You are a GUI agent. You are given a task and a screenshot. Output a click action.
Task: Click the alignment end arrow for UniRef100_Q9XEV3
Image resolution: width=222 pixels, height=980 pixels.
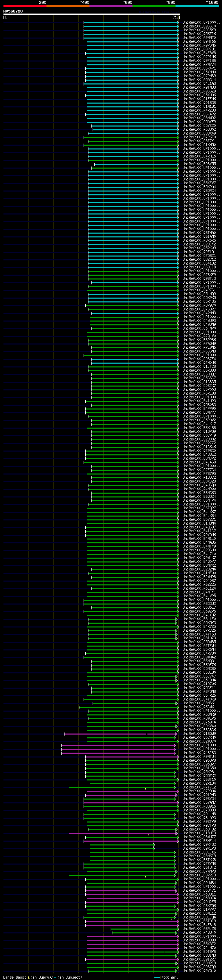click(154, 848)
